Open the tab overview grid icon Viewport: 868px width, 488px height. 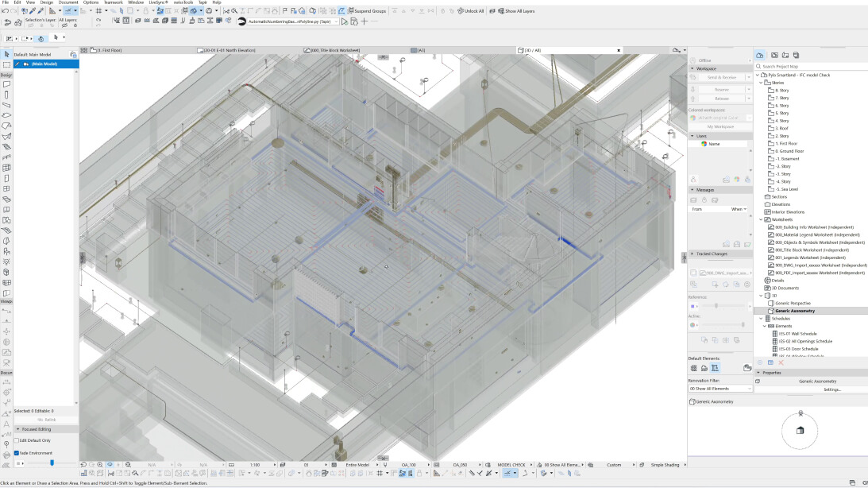pos(84,50)
